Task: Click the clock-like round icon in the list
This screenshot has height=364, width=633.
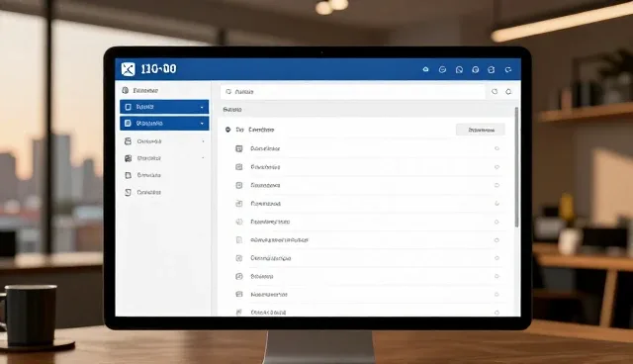Action: point(239,222)
